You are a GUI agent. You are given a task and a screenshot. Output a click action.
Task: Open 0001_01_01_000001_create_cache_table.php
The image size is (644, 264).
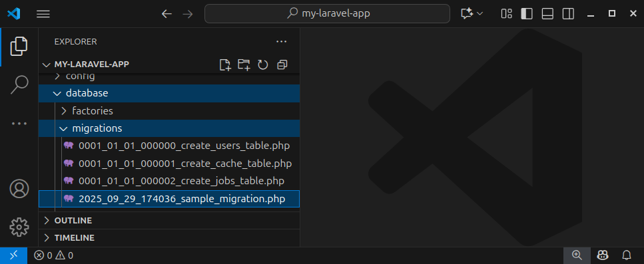(169, 164)
